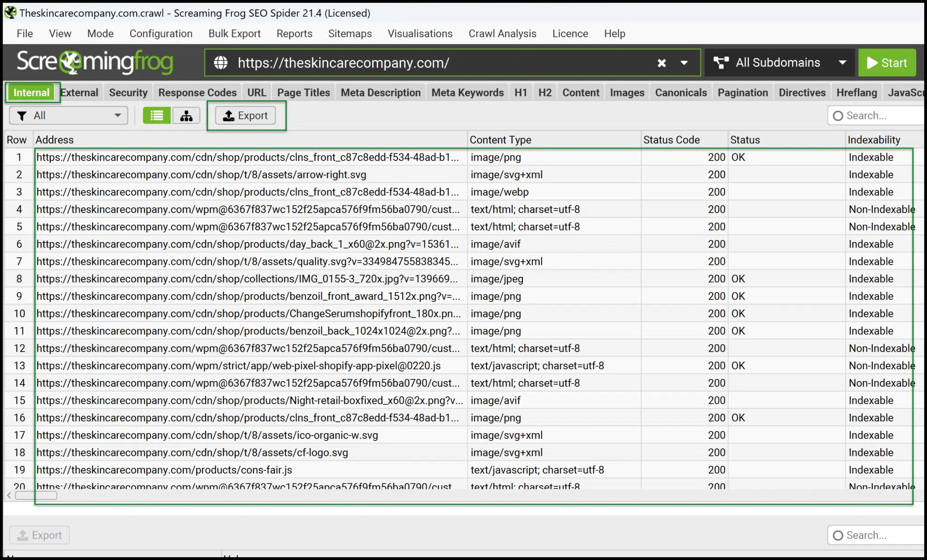Switch to the Security tab
This screenshot has width=927, height=560.
(x=129, y=92)
